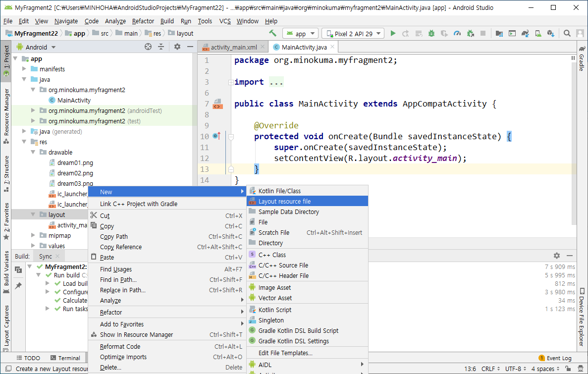Screen dimensions: 588x374
Task: Click Edit File Templates... menu item
Action: (308, 353)
